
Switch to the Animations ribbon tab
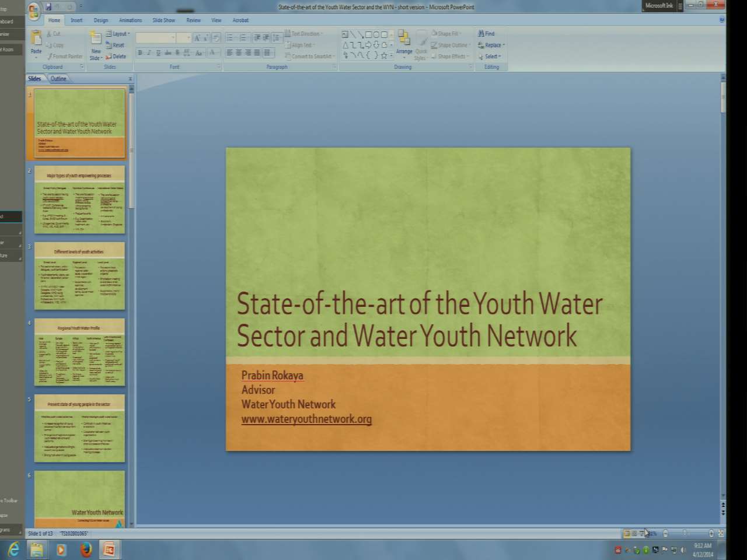(x=130, y=20)
